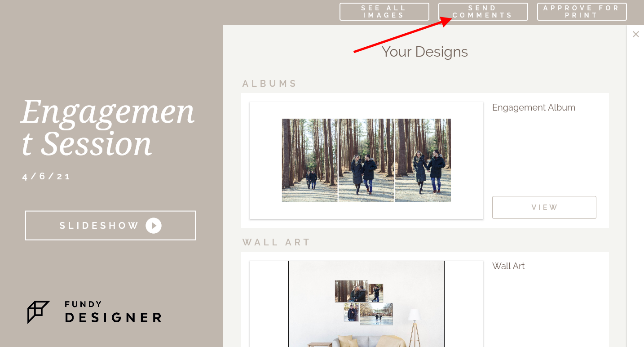Image resolution: width=644 pixels, height=347 pixels.
Task: Click the Send Comments button
Action: click(x=483, y=12)
